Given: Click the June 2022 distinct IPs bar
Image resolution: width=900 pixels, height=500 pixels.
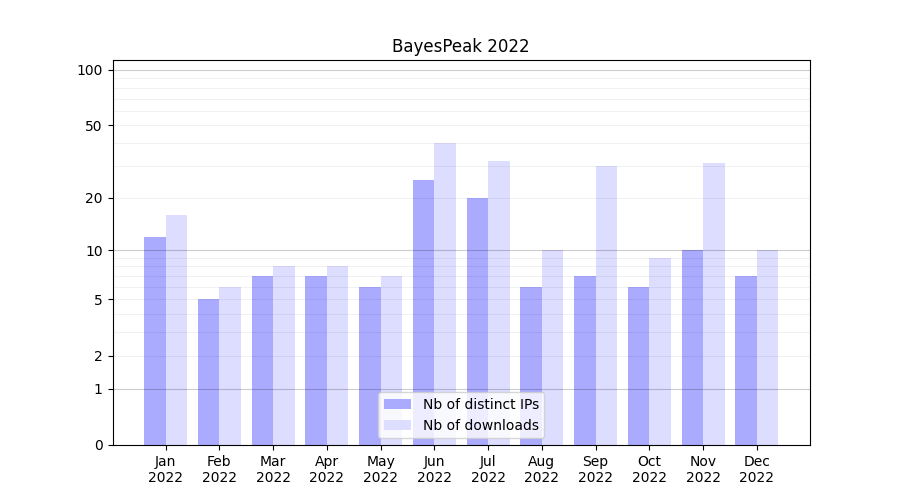Looking at the screenshot, I should tap(424, 312).
